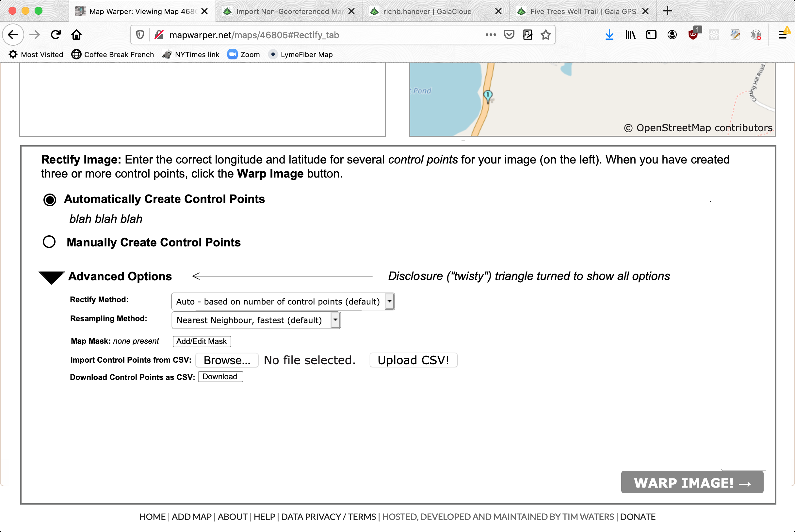
Task: Open the Library icon in toolbar
Action: point(630,35)
